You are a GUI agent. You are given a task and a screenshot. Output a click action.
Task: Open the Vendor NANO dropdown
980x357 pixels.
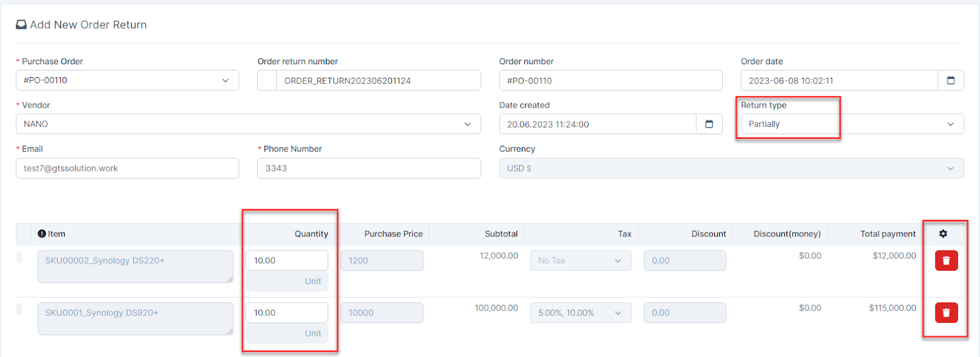[248, 124]
